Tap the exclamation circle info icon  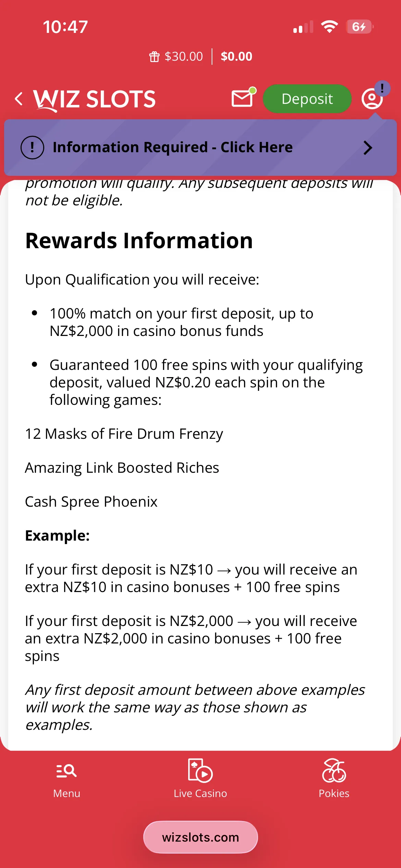pos(32,147)
